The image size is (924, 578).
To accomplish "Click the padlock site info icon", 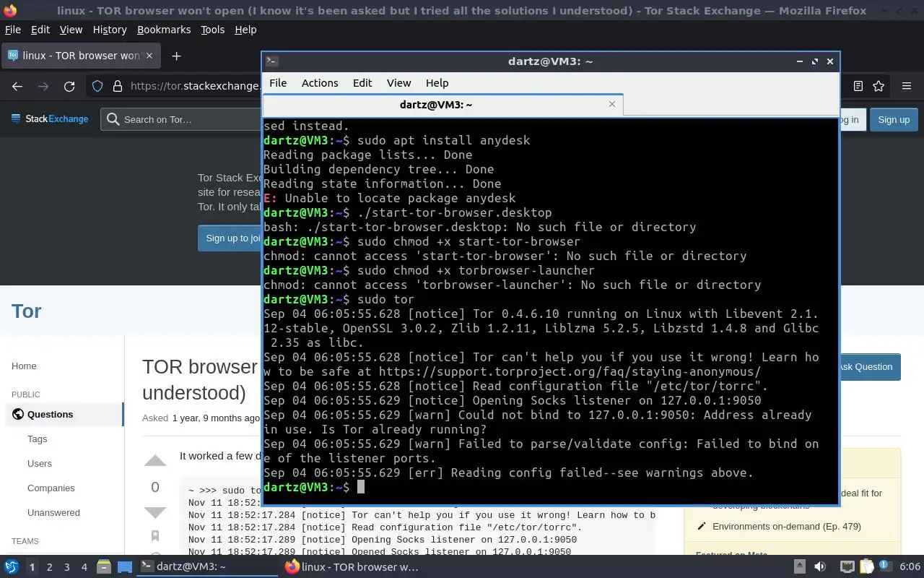I will pos(118,86).
